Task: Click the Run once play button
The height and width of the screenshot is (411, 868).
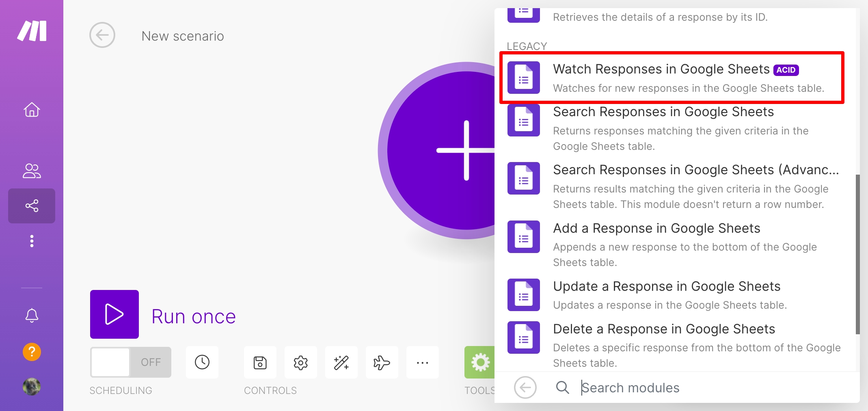Action: pos(114,314)
